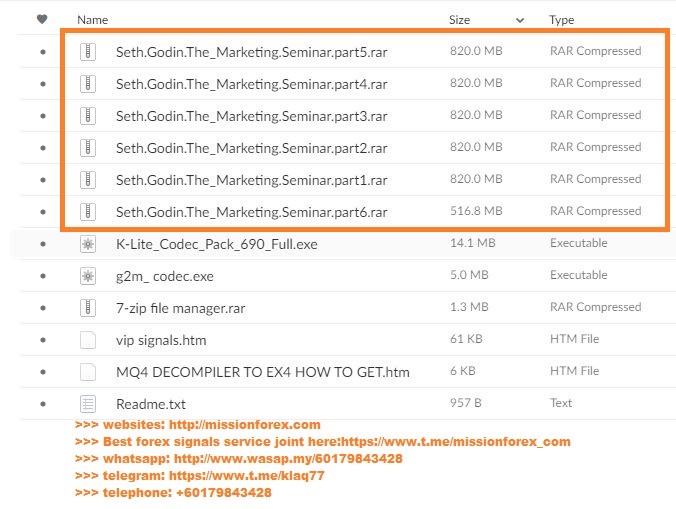Select file Seth.Godin.The_Marketing.Seminar.part5.rar
This screenshot has height=509, width=676.
tap(252, 52)
